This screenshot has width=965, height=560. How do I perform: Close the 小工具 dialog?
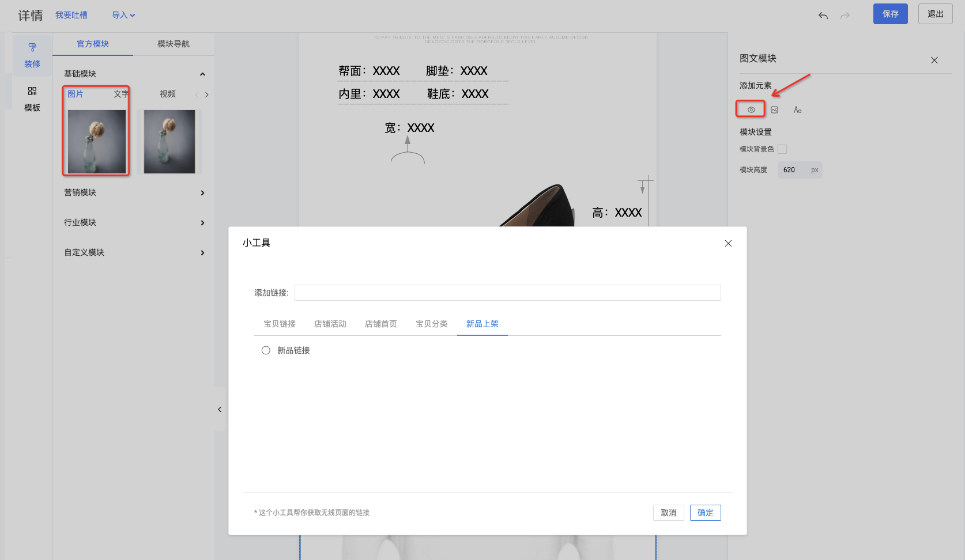tap(729, 243)
